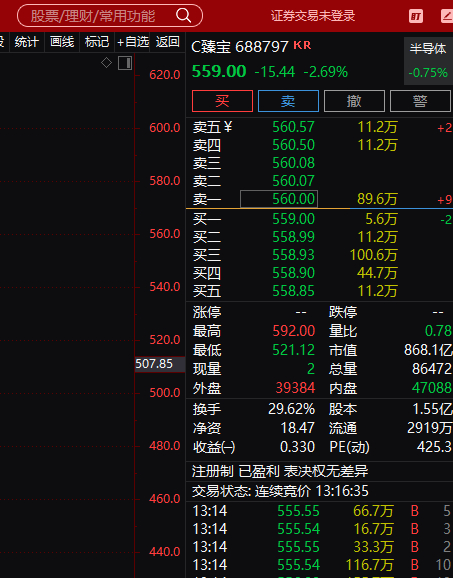The width and height of the screenshot is (453, 578).
Task: Select 卖二 price 560.07
Action: coord(293,181)
